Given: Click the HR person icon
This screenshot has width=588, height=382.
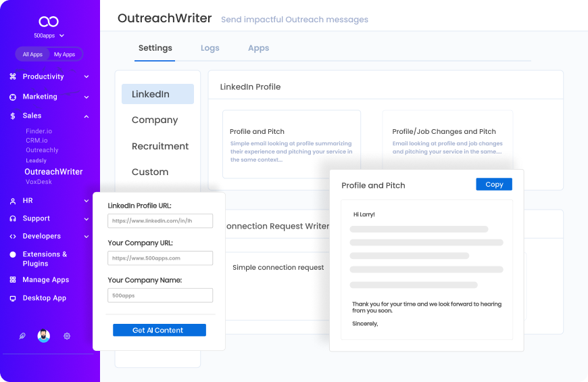Looking at the screenshot, I should point(13,201).
